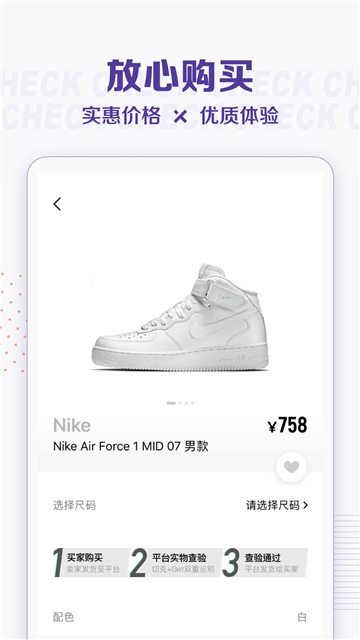Click step 3 查验通过 banner
This screenshot has width=360, height=640.
point(265,563)
